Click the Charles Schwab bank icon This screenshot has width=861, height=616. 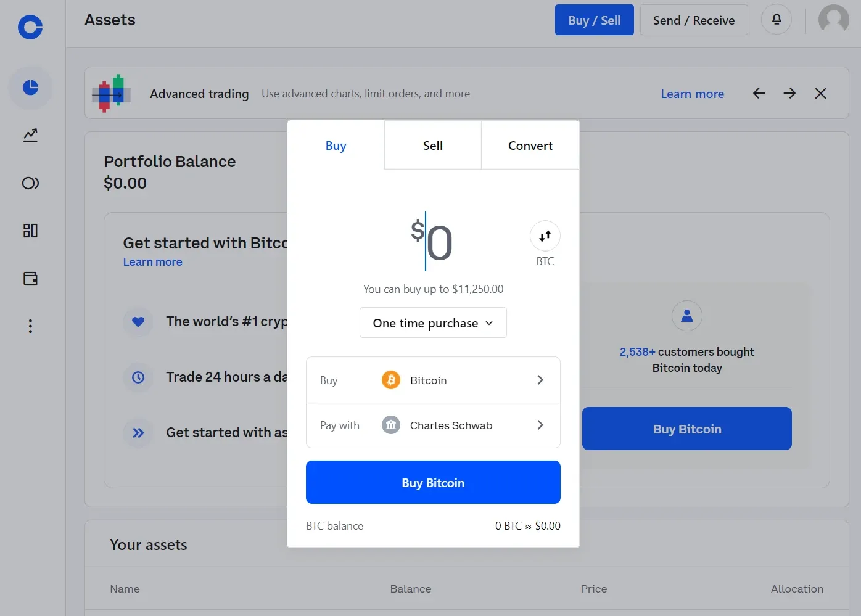[x=391, y=425]
